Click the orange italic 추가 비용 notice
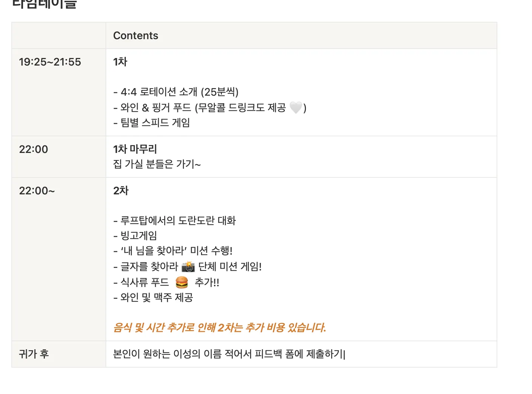This screenshot has height=394, width=532. [220, 328]
